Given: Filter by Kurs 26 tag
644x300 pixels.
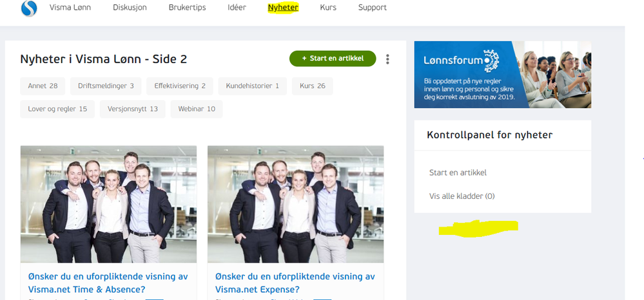Looking at the screenshot, I should [313, 86].
